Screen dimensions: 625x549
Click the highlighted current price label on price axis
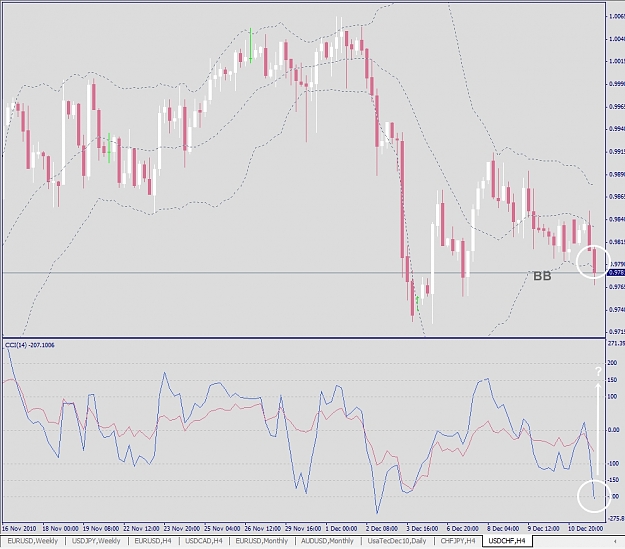pos(616,272)
